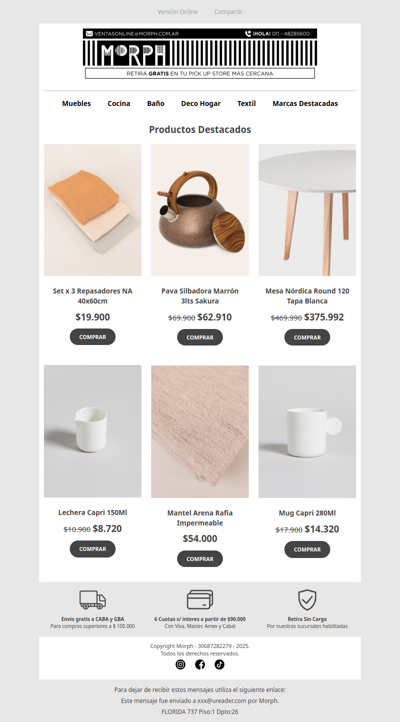Click the credit cards installments icon
The image size is (400, 722).
click(x=200, y=600)
